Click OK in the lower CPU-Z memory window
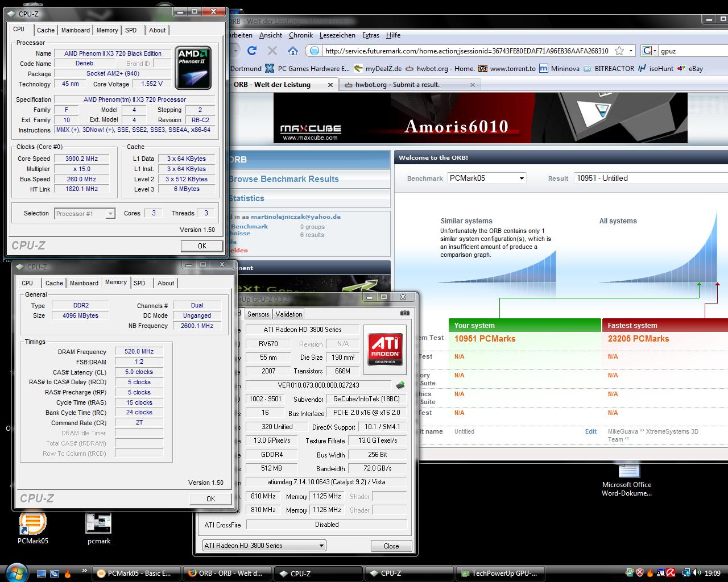This screenshot has width=728, height=582. tap(210, 498)
